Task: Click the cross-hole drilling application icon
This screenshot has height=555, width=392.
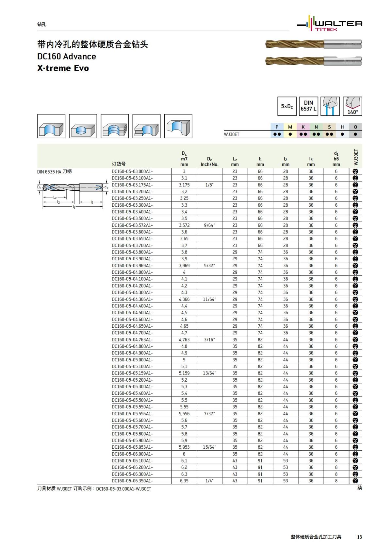Action: pos(146,126)
